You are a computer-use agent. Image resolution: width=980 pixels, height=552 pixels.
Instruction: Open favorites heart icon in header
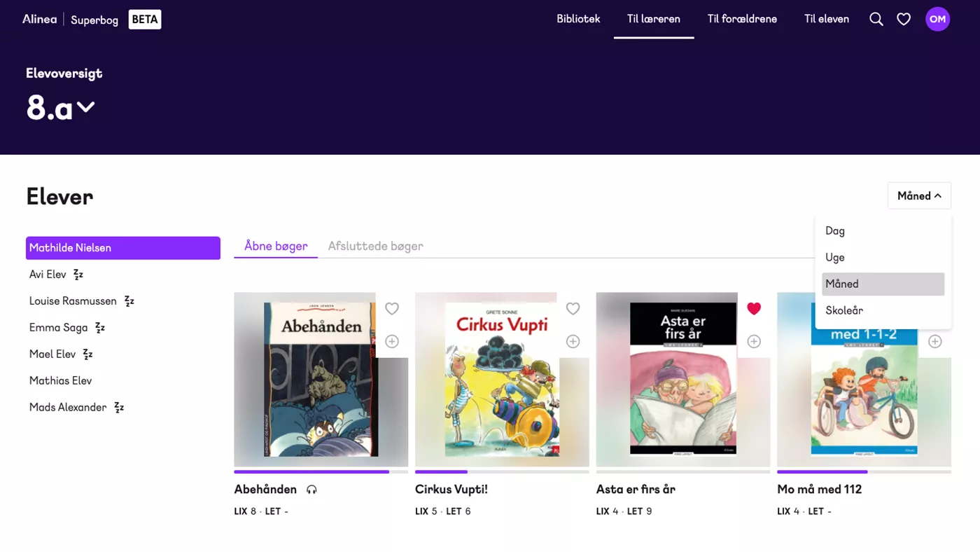point(904,20)
